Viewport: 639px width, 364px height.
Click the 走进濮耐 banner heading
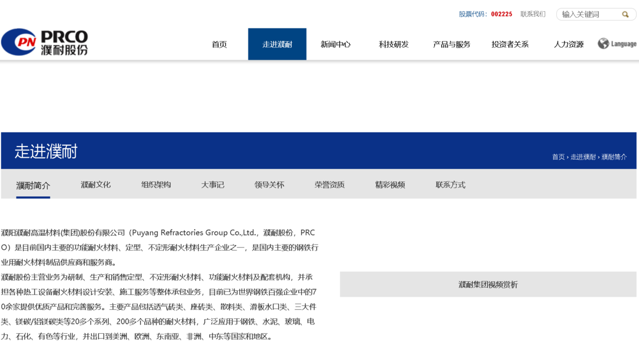(x=46, y=151)
